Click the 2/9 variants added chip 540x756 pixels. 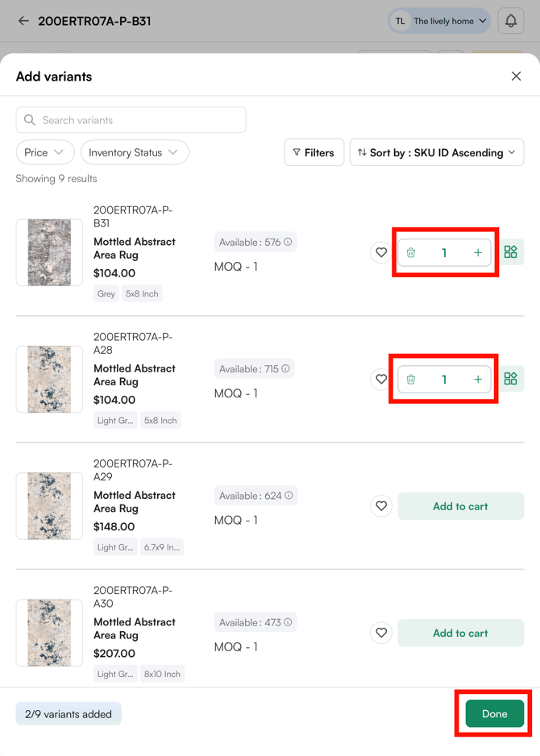pos(68,713)
